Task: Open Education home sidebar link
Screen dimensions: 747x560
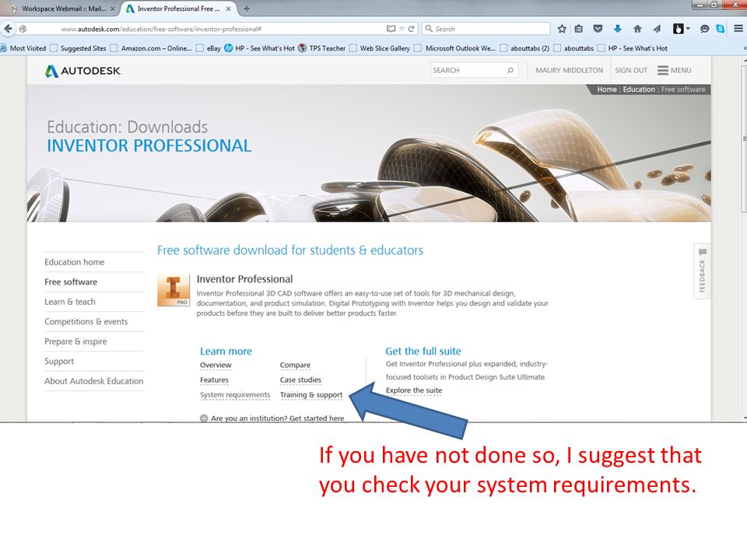Action: [75, 262]
